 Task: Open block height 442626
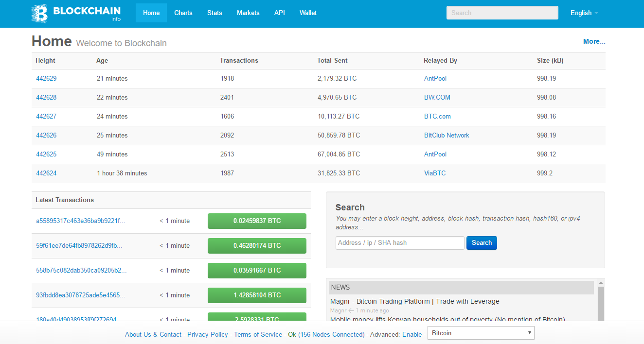(x=46, y=135)
